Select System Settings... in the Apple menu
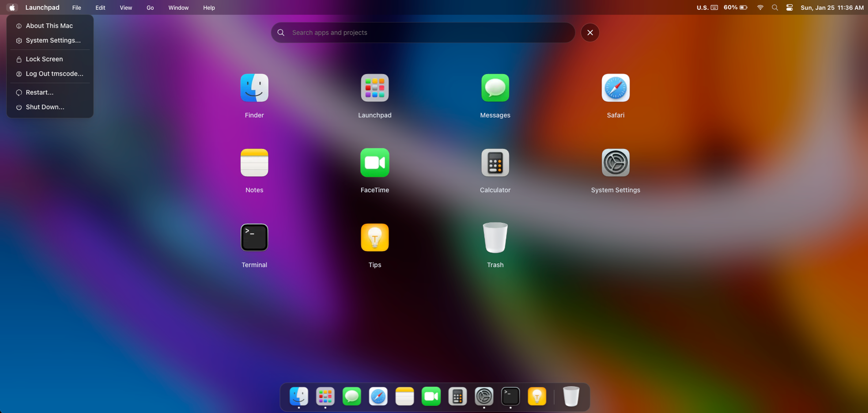 coord(50,40)
